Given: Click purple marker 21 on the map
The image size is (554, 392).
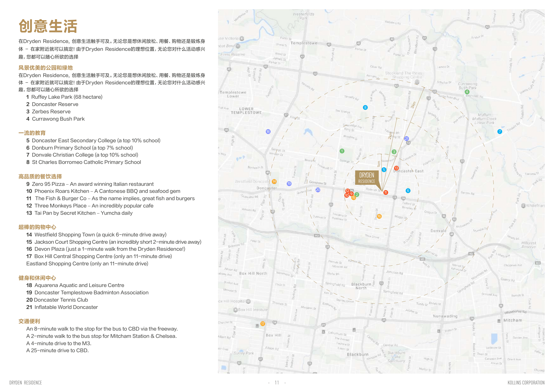Looking at the screenshot, I should coord(406,139).
